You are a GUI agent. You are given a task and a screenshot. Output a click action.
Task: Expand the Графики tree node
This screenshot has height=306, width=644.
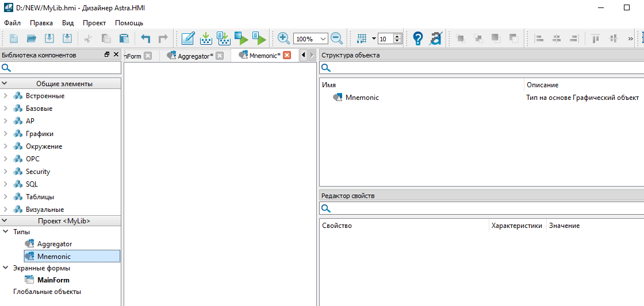[6, 134]
